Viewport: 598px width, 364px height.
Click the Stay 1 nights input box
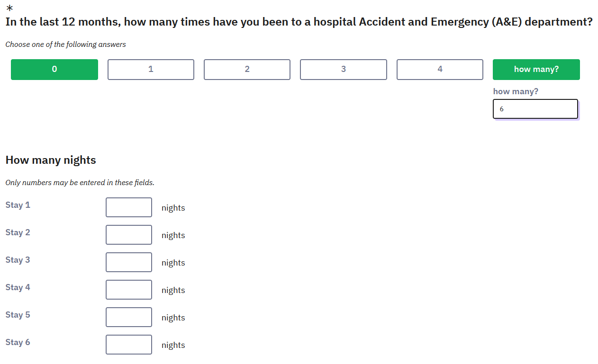tap(129, 207)
